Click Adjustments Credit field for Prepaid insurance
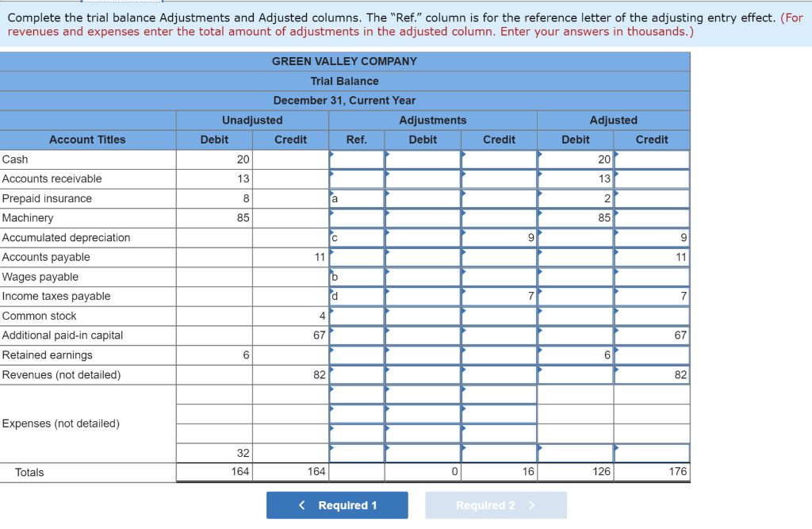Image resolution: width=812 pixels, height=529 pixels. [x=500, y=198]
